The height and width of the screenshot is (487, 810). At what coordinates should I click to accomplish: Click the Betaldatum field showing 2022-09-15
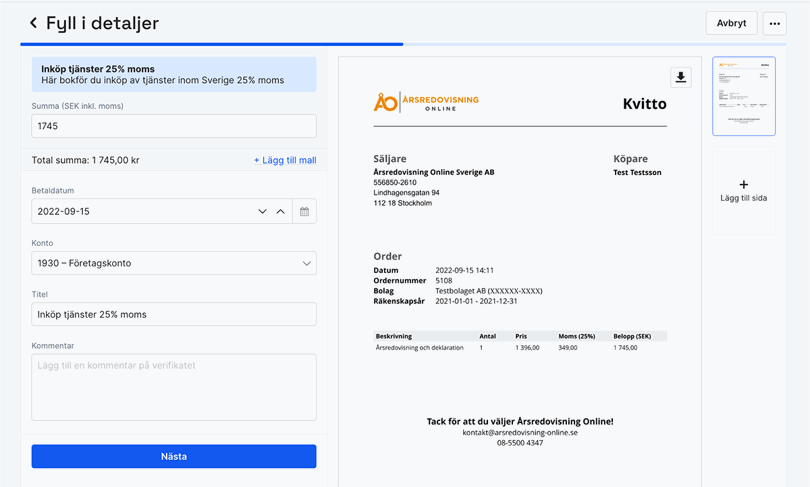pos(140,212)
